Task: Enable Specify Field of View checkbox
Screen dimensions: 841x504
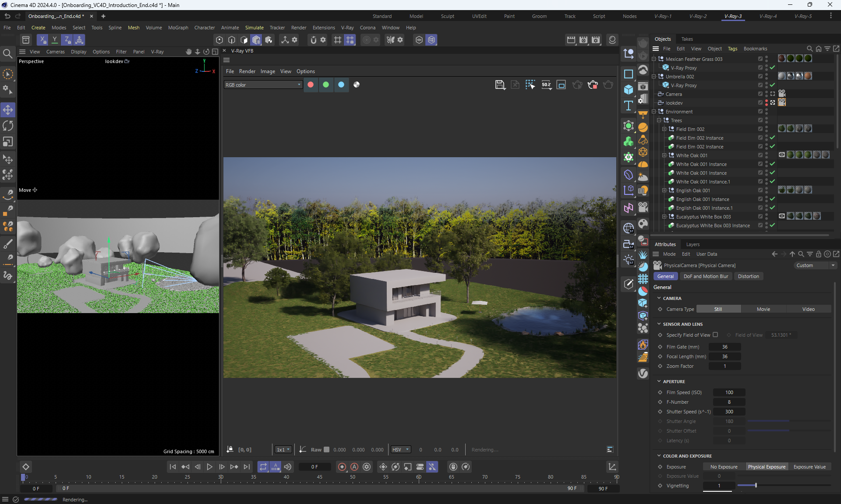Action: pyautogui.click(x=715, y=335)
